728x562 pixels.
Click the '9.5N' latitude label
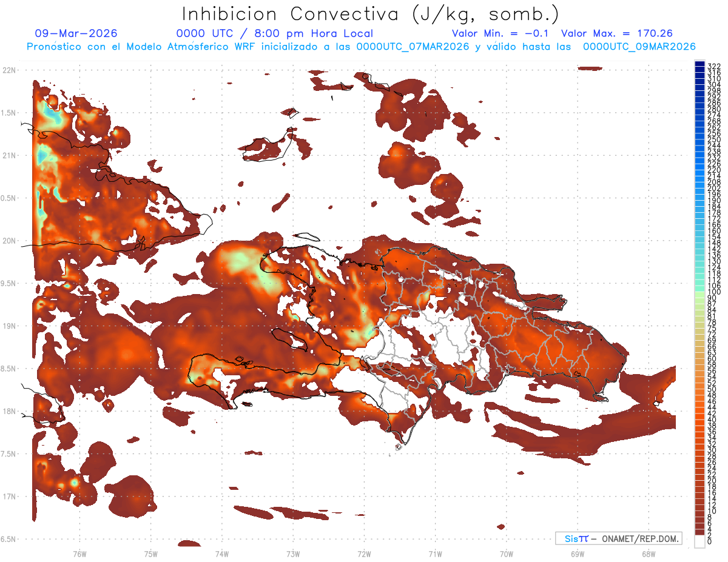pos(9,283)
